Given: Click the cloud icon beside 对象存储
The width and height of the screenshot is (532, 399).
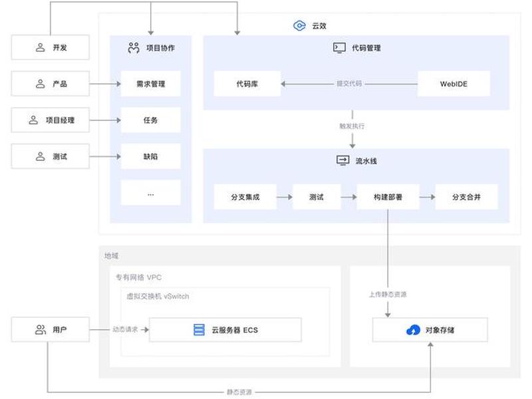Looking at the screenshot, I should click(413, 330).
